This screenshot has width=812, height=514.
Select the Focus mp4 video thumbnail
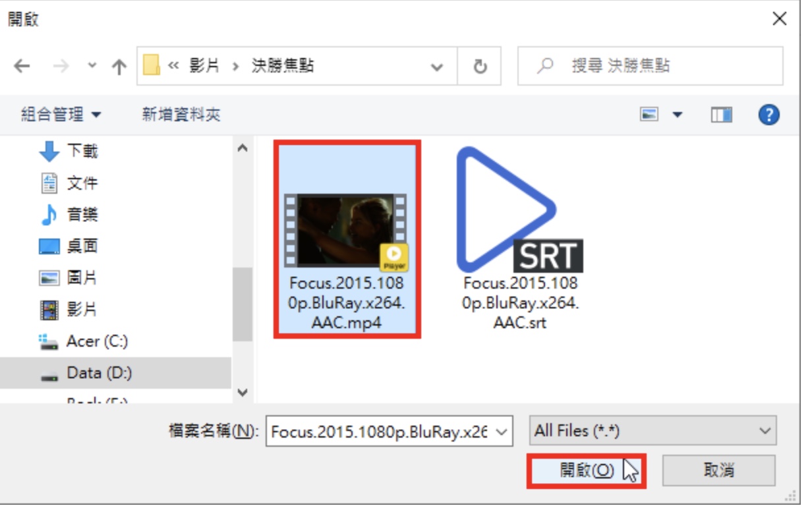pyautogui.click(x=346, y=230)
